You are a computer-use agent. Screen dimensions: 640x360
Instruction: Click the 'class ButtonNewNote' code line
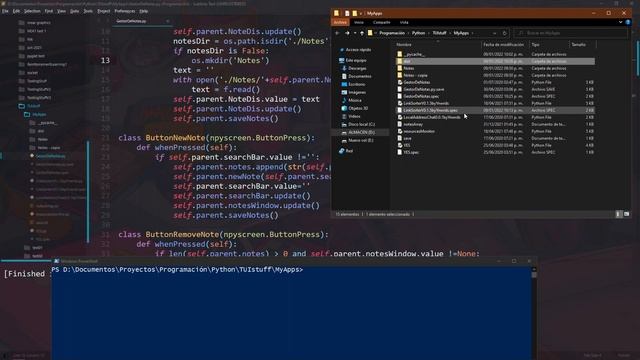click(x=216, y=138)
